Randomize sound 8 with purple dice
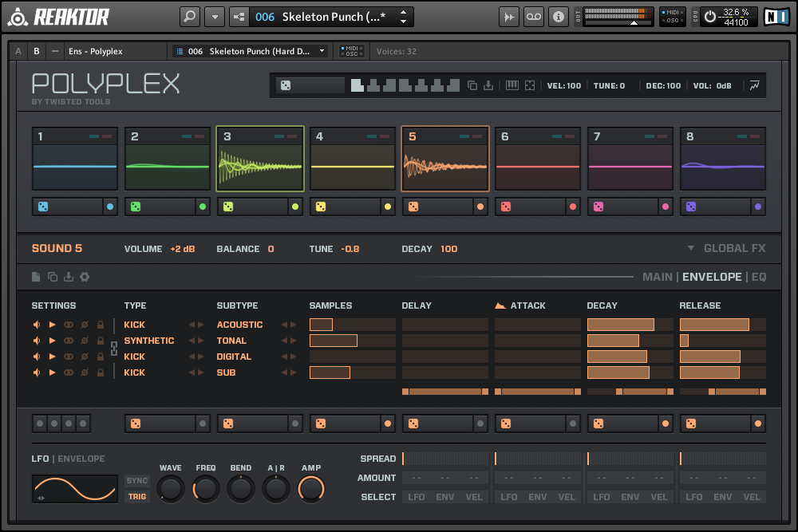The image size is (798, 532). (x=690, y=207)
